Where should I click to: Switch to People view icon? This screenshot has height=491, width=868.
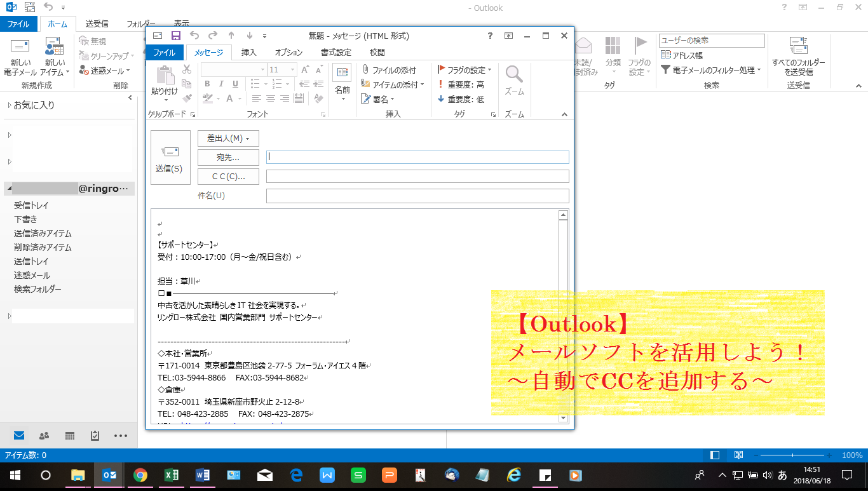pyautogui.click(x=44, y=436)
